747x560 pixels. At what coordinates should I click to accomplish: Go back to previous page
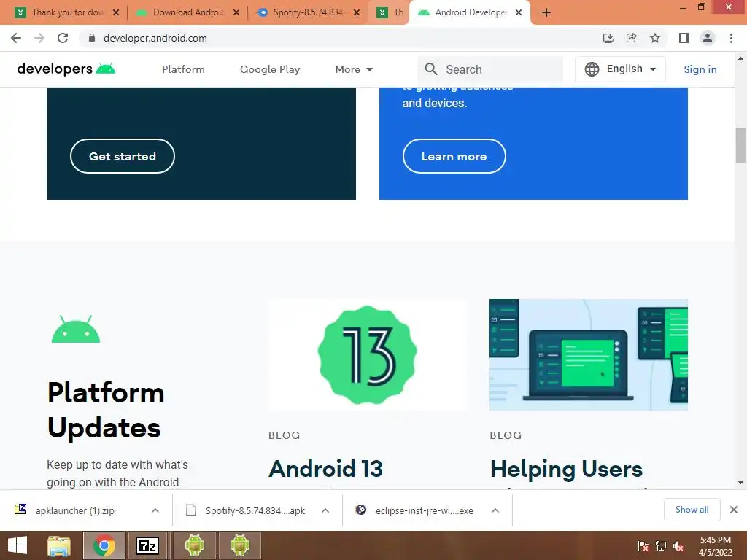[x=16, y=38]
